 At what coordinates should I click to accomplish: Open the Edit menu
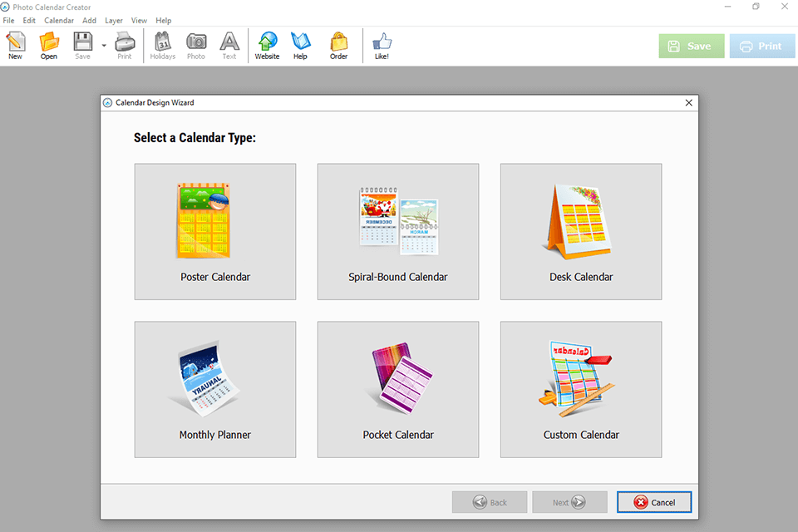[x=29, y=20]
